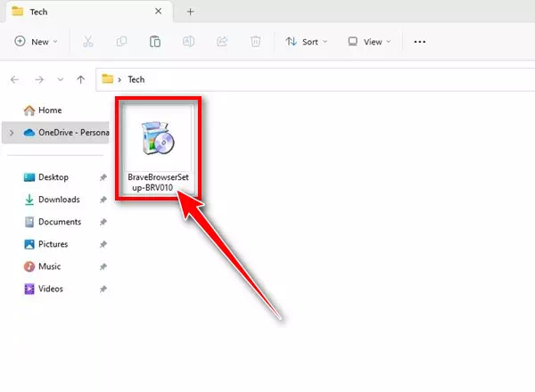The height and width of the screenshot is (392, 535).
Task: Click the pin icon beside Documents
Action: click(103, 222)
